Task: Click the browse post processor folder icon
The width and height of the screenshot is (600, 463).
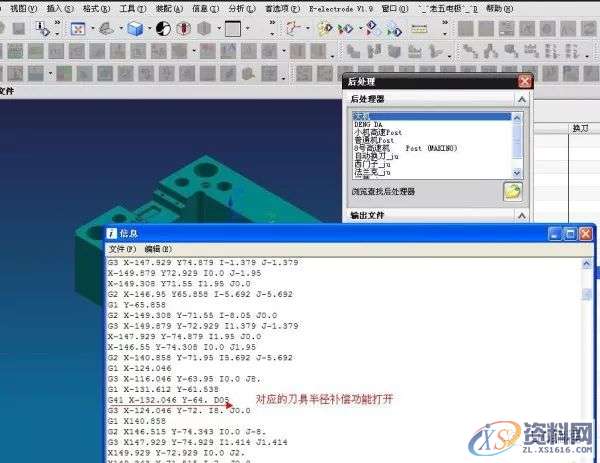Action: click(512, 191)
